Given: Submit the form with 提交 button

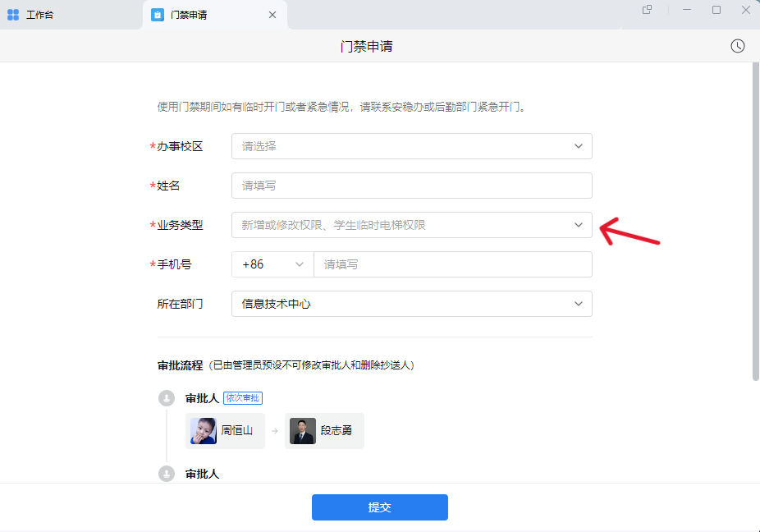Looking at the screenshot, I should (379, 507).
